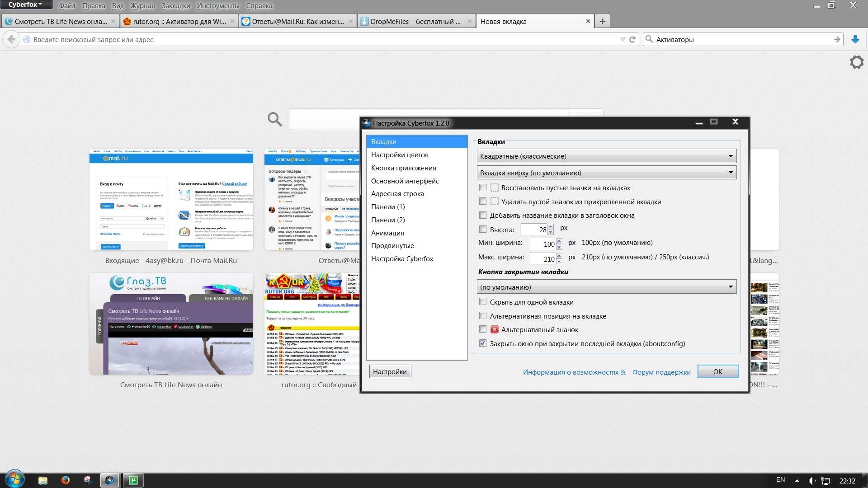Select Вкладки in settings list
Image resolution: width=868 pixels, height=488 pixels.
click(x=417, y=142)
